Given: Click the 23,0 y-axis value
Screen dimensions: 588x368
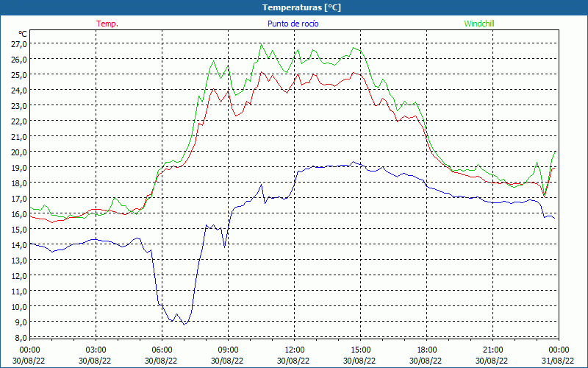Looking at the screenshot, I should coord(19,106).
